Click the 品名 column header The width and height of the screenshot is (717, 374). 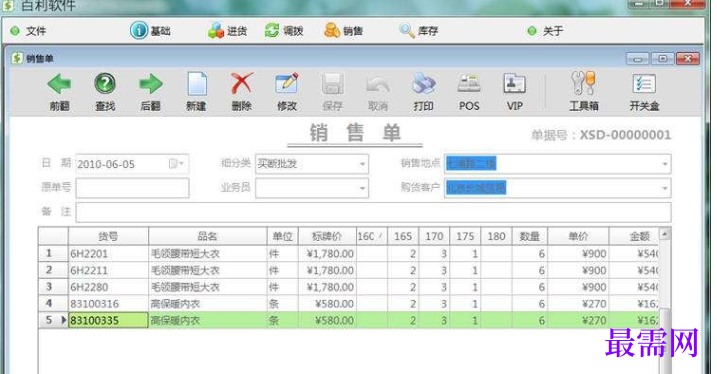[207, 236]
